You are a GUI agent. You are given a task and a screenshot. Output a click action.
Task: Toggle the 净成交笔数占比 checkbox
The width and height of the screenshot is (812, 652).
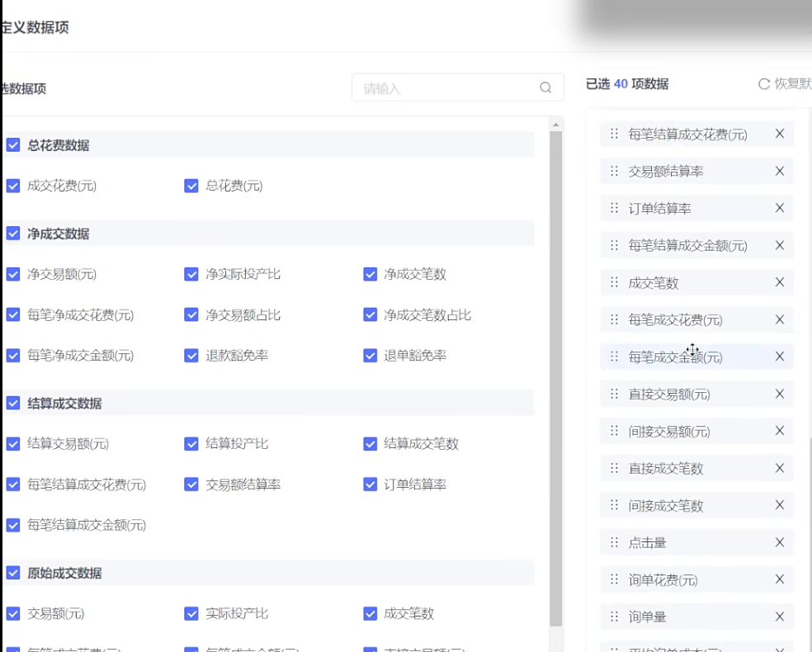pyautogui.click(x=371, y=314)
